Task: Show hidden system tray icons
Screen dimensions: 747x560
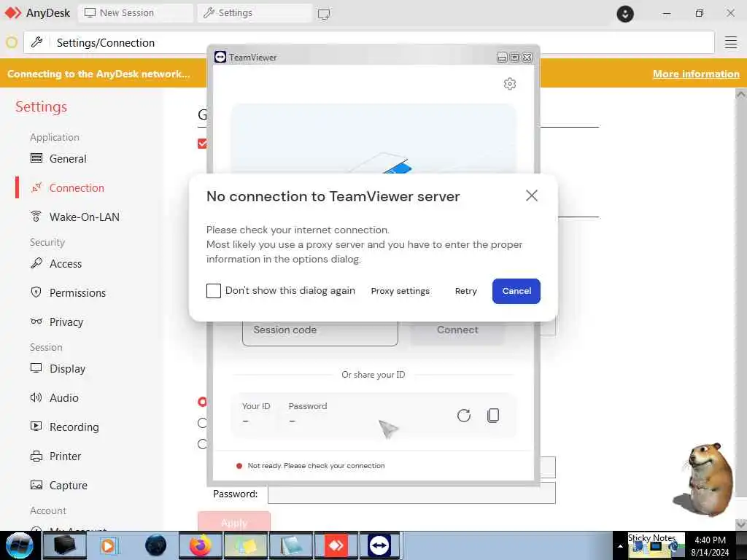Action: [620, 546]
